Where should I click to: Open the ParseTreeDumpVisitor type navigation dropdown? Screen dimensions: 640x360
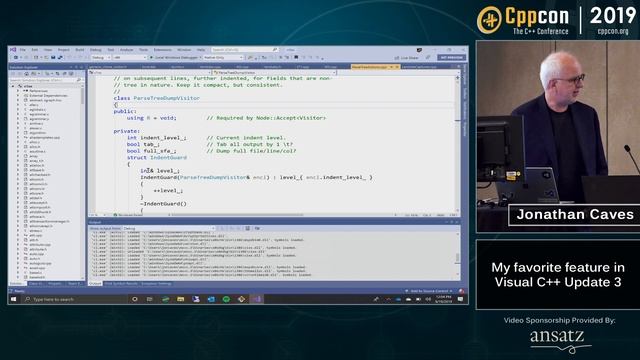pyautogui.click(x=274, y=72)
